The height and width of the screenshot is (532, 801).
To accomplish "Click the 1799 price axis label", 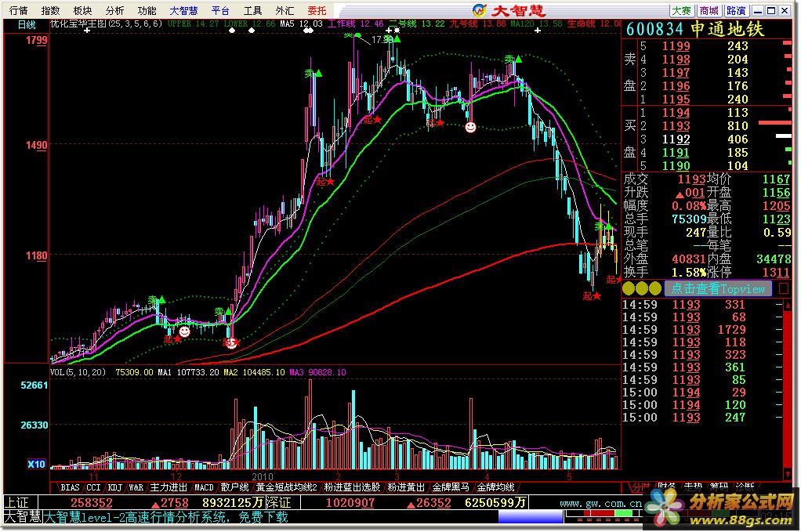I will [36, 40].
